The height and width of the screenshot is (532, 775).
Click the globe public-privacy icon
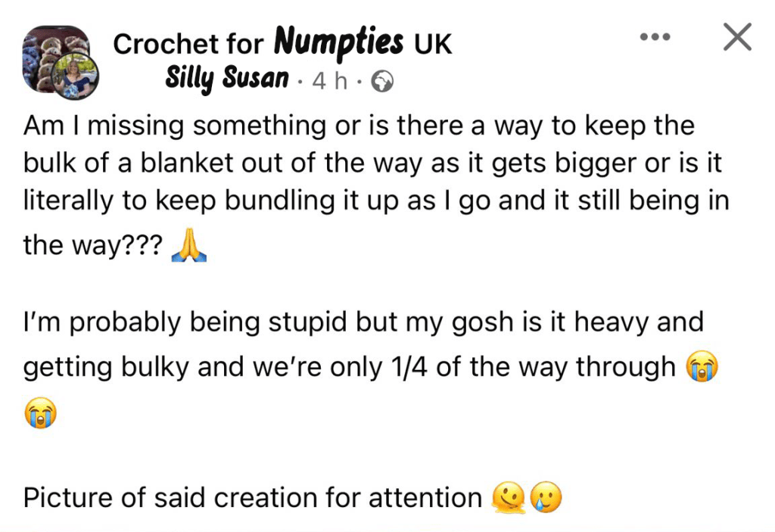click(x=384, y=81)
